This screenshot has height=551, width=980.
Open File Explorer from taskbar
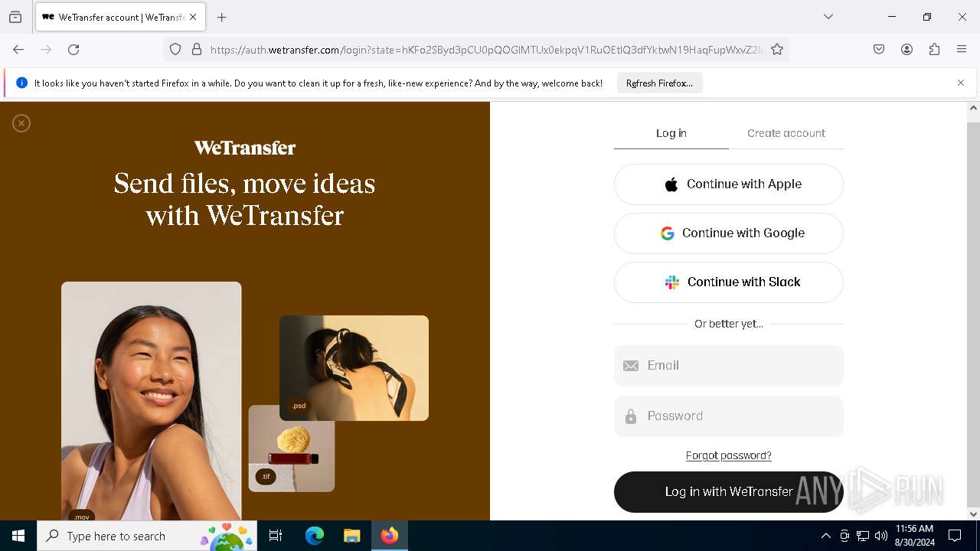tap(351, 536)
